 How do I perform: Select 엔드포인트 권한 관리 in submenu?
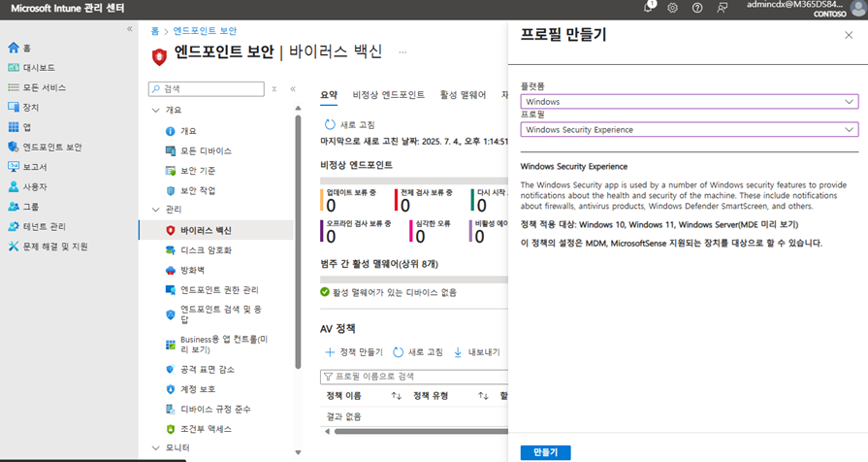pos(211,290)
